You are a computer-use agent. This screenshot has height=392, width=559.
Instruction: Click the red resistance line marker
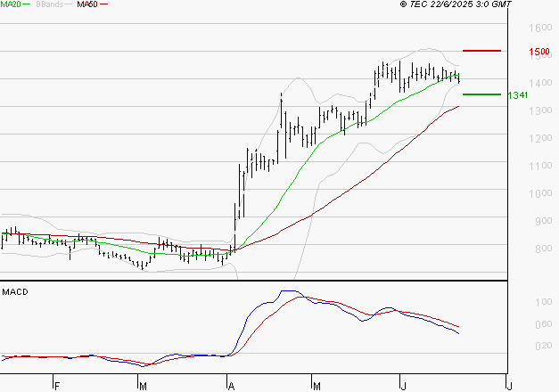point(481,51)
